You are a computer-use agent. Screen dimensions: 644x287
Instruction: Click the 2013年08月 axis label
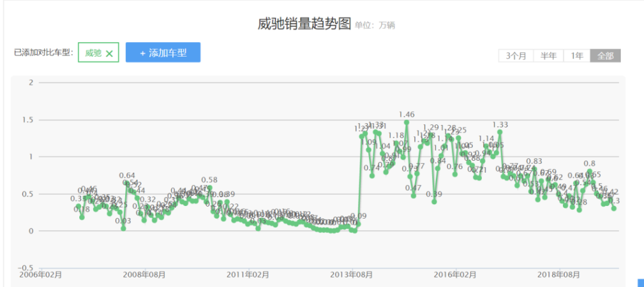(352, 274)
